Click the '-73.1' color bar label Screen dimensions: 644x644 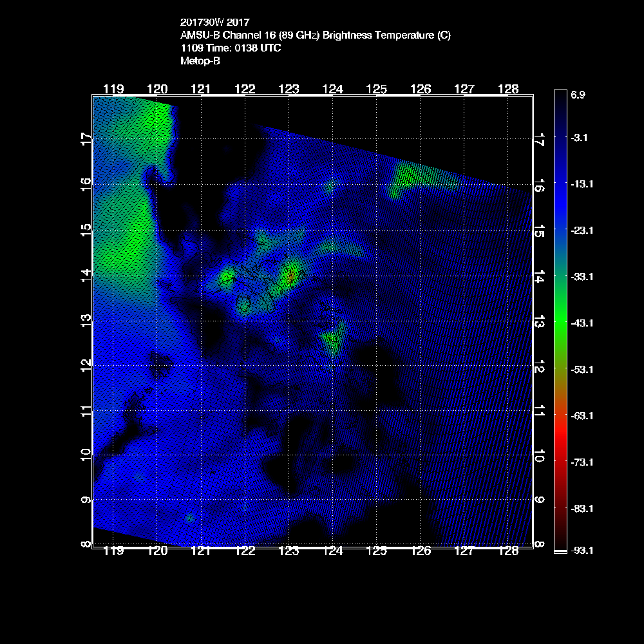coord(582,462)
